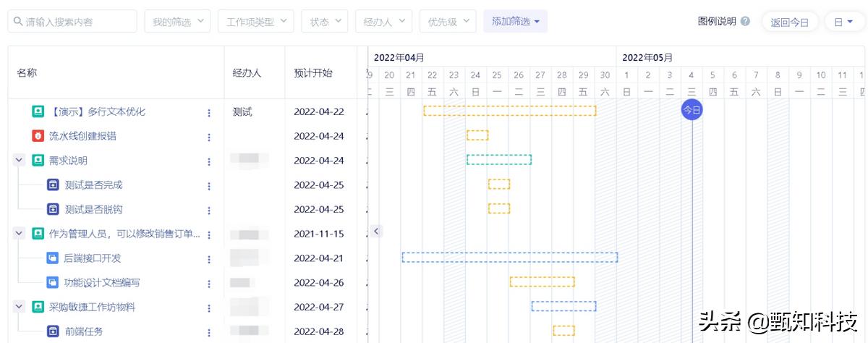The width and height of the screenshot is (868, 343).
Task: Click the blue icon beside 后端接口开发
Action: pos(53,258)
